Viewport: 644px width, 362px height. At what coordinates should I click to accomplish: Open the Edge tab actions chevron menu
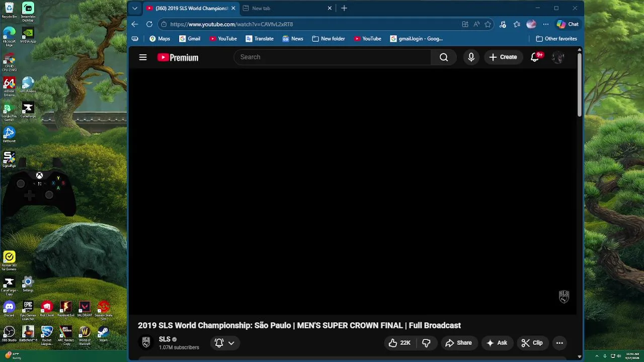point(134,8)
